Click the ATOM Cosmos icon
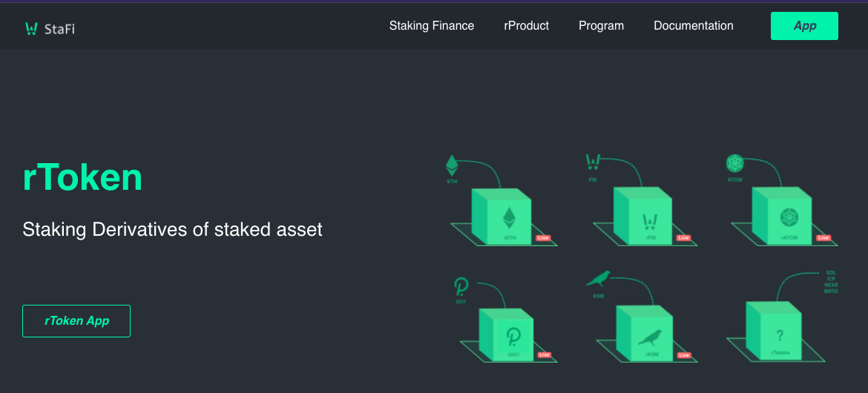This screenshot has height=393, width=868. point(735,163)
